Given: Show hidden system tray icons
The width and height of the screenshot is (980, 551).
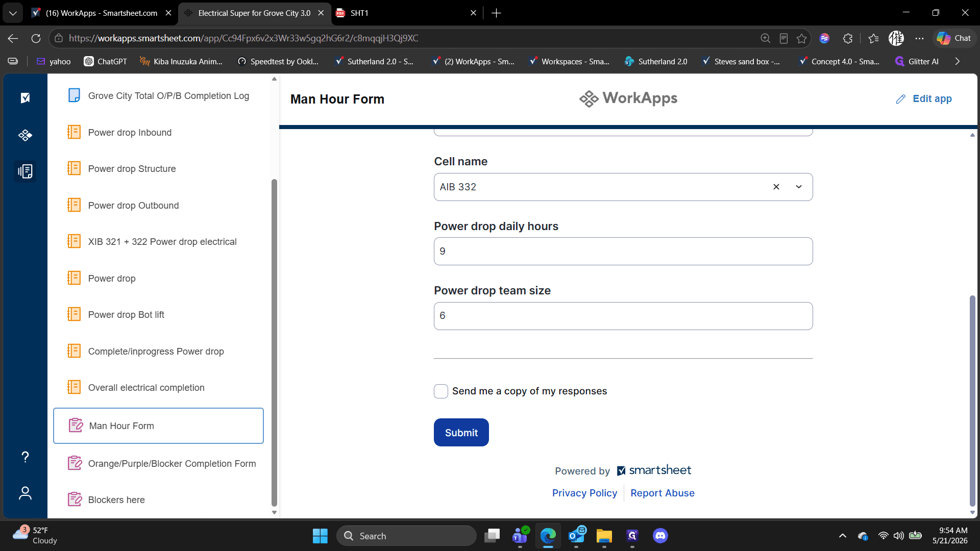Looking at the screenshot, I should (x=842, y=536).
